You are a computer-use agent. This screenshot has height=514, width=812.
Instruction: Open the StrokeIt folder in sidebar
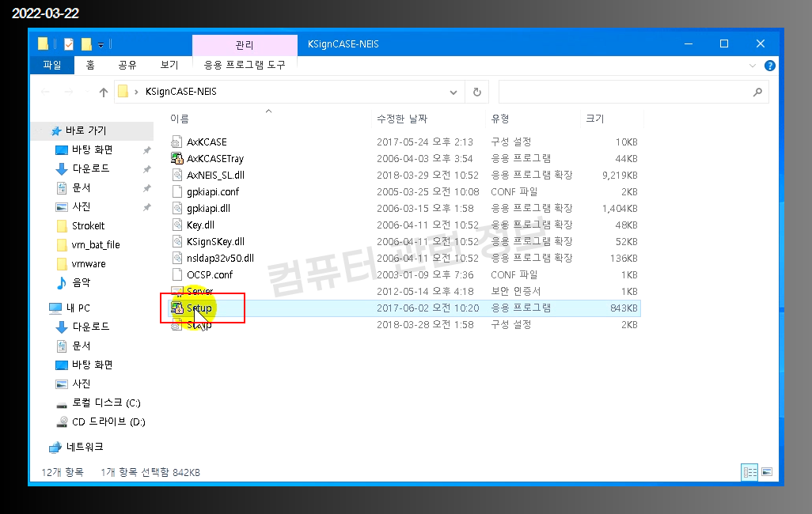tap(88, 225)
